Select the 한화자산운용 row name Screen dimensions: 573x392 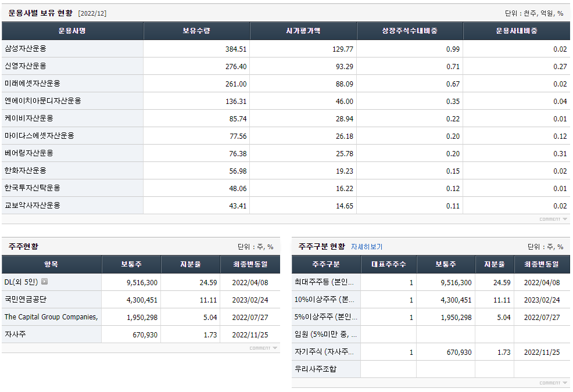click(x=25, y=171)
